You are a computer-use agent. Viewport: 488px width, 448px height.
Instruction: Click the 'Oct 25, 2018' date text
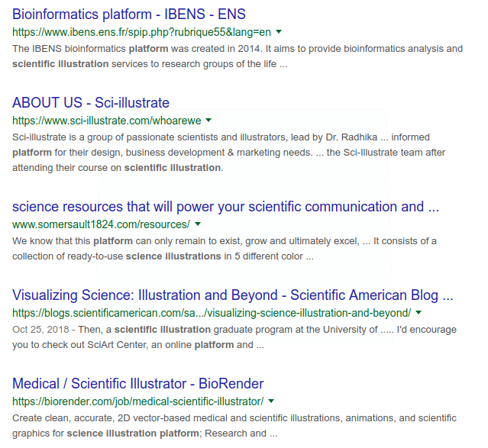[40, 330]
